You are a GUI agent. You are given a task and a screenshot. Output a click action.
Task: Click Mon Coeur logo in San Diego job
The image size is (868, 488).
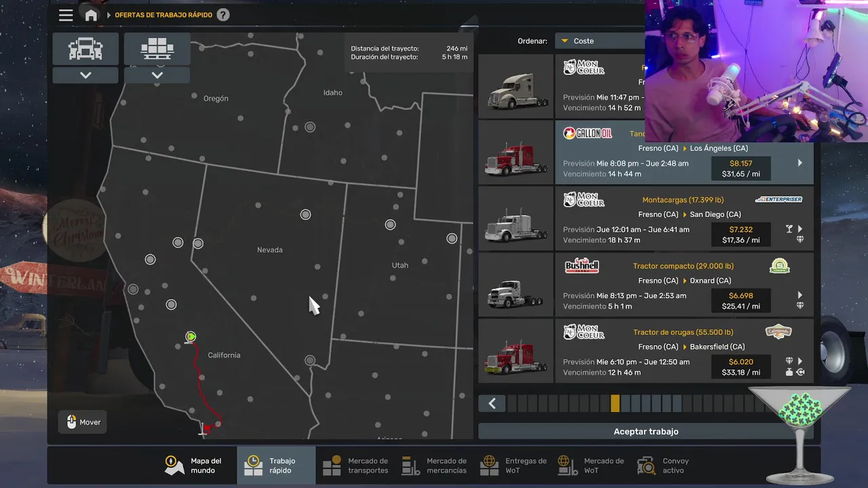click(x=584, y=200)
